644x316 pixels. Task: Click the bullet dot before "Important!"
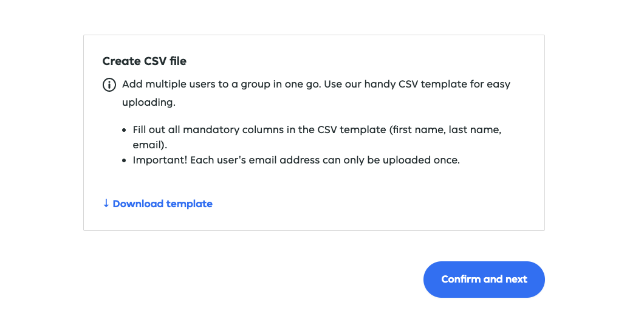tap(125, 161)
